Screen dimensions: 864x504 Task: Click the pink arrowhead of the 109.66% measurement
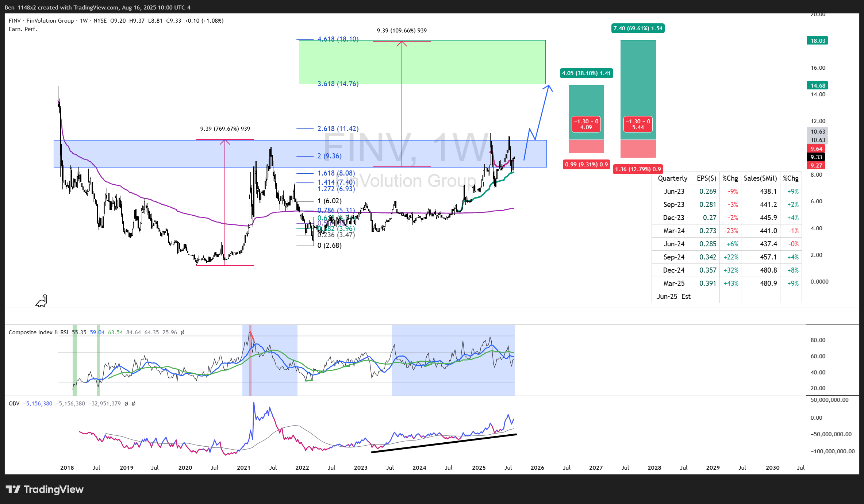point(402,43)
